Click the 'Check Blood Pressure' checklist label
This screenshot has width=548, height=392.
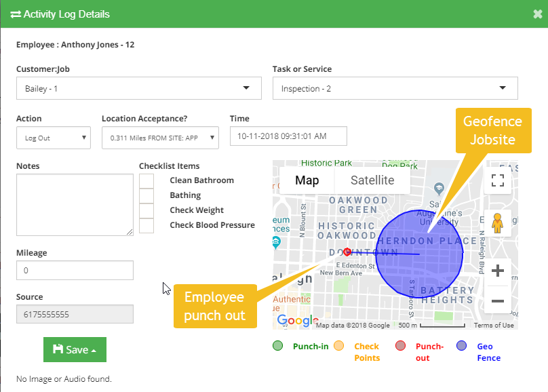[212, 225]
